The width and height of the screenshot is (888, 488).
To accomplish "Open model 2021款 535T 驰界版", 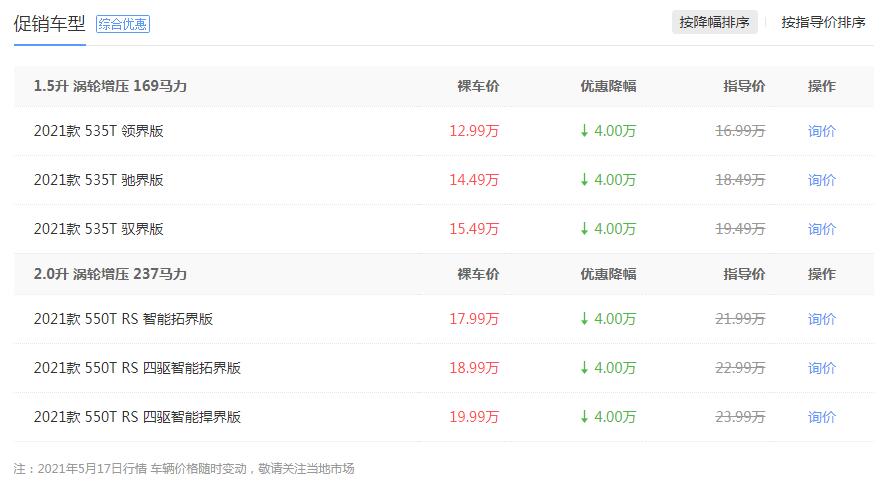I will pyautogui.click(x=99, y=180).
